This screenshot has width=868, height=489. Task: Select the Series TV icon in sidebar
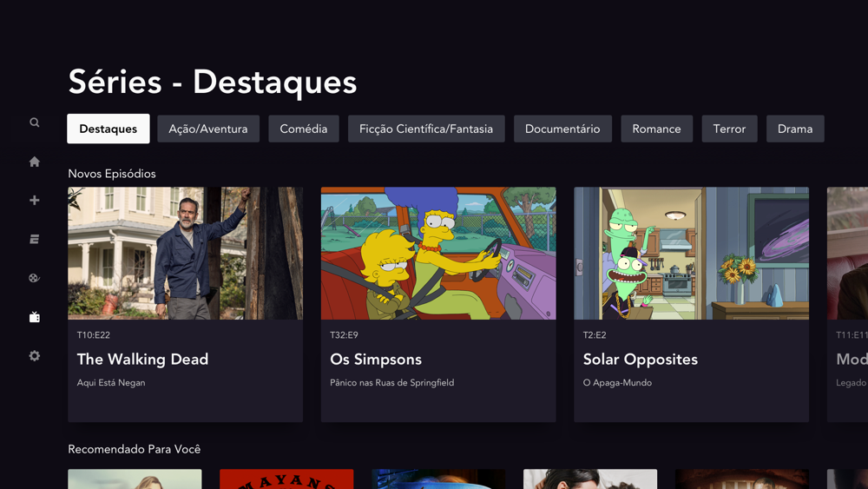click(35, 317)
